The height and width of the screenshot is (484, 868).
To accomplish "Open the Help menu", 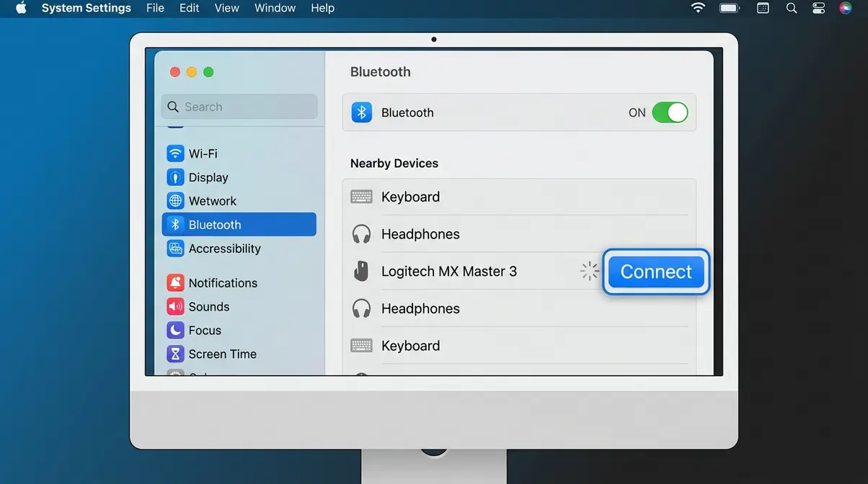I will pos(322,8).
